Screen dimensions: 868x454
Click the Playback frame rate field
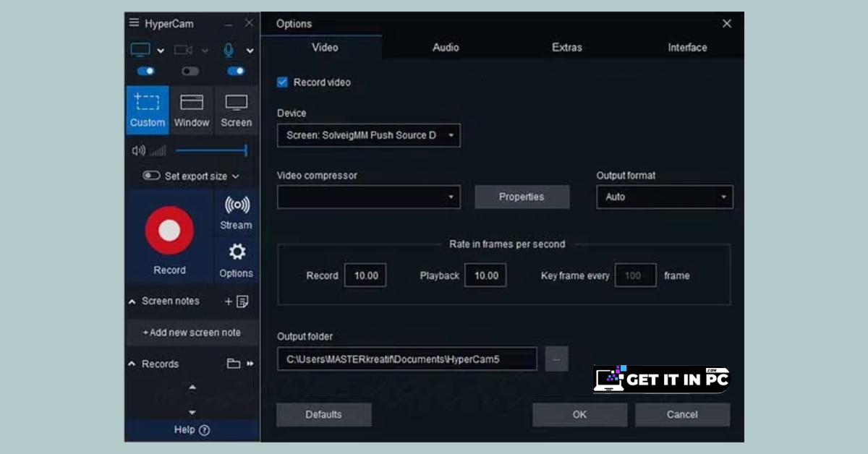point(485,275)
